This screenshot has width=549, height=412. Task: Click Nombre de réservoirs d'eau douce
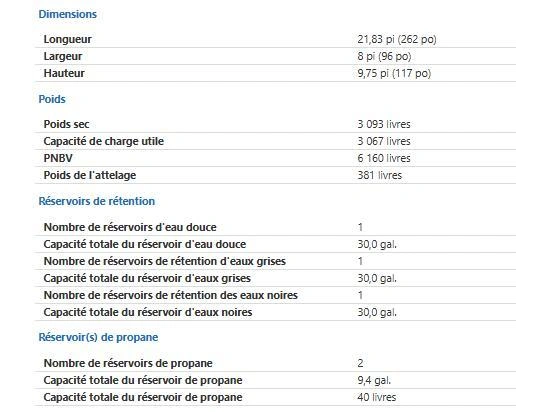coord(130,227)
